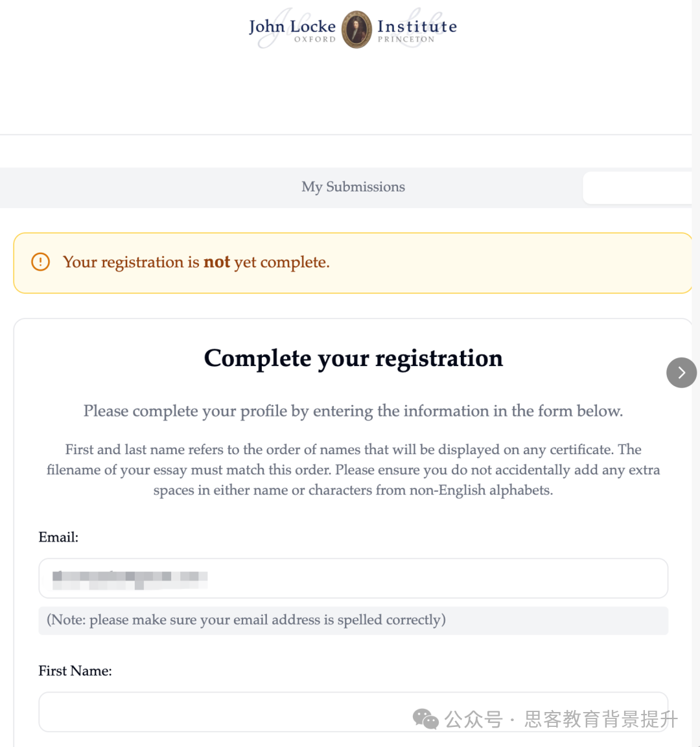
Task: Click the "Your registration is not yet complete" message
Action: point(196,262)
